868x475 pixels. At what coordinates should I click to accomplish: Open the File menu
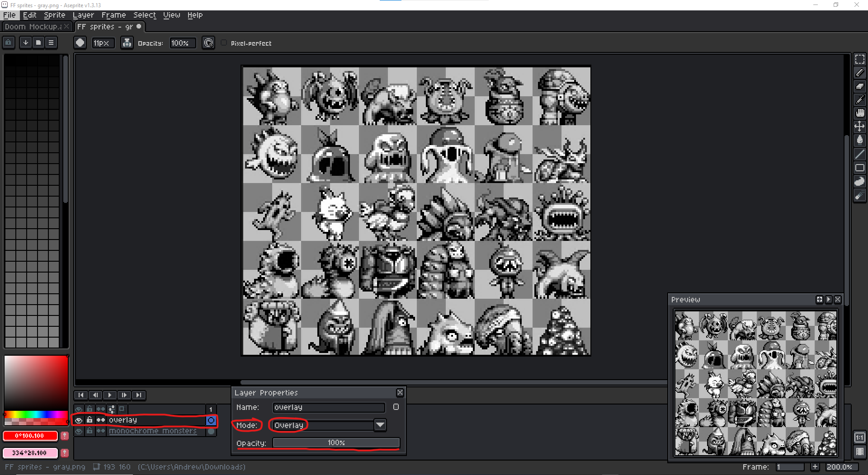(9, 15)
